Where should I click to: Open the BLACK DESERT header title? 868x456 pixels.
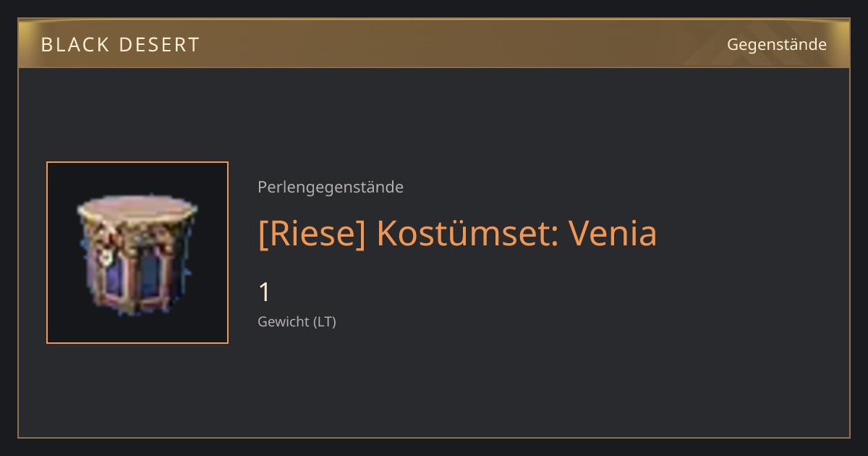coord(120,45)
